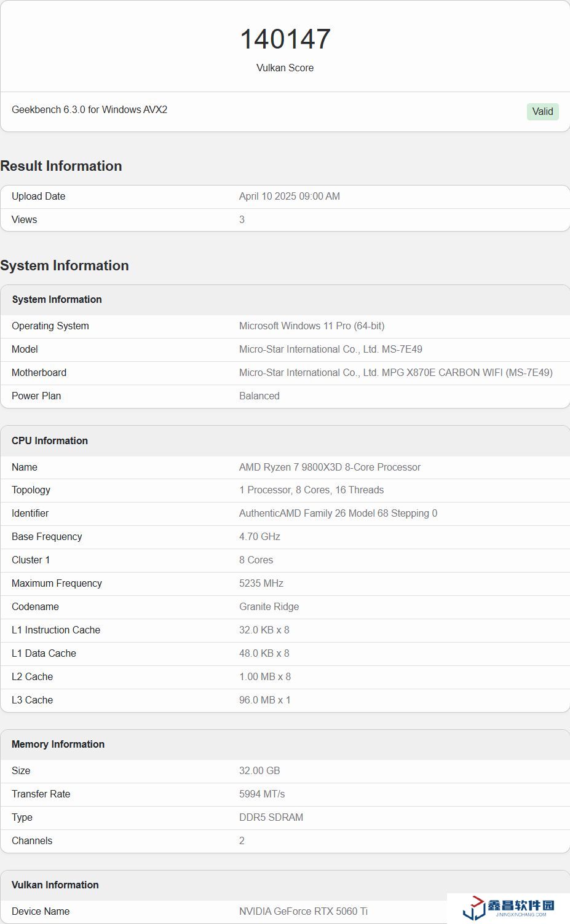Image resolution: width=570 pixels, height=924 pixels.
Task: Click the CPU Information table header
Action: (x=50, y=440)
